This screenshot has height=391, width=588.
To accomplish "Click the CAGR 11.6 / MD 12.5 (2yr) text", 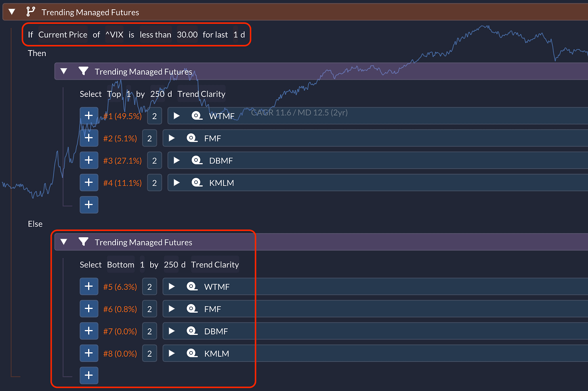I will tap(299, 113).
